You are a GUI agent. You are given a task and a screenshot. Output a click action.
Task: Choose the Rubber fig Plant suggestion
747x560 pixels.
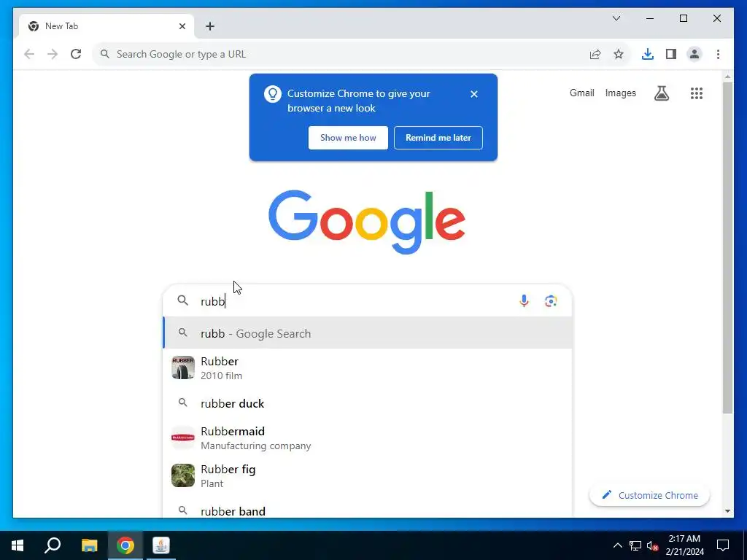click(x=368, y=475)
